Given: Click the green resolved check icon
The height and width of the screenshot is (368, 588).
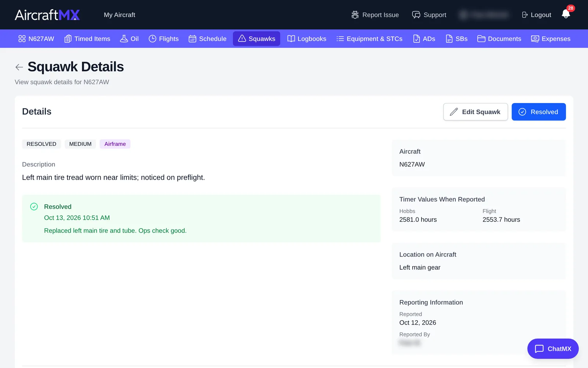Looking at the screenshot, I should click(34, 206).
